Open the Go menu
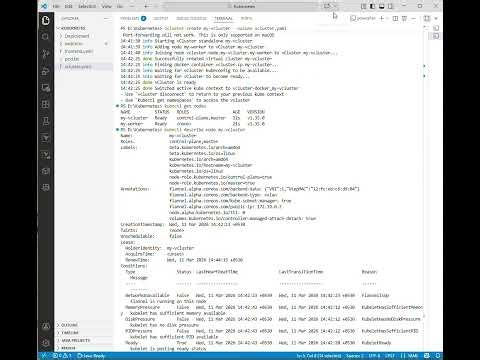Screen dimensions: 480x360 [x=120, y=6]
